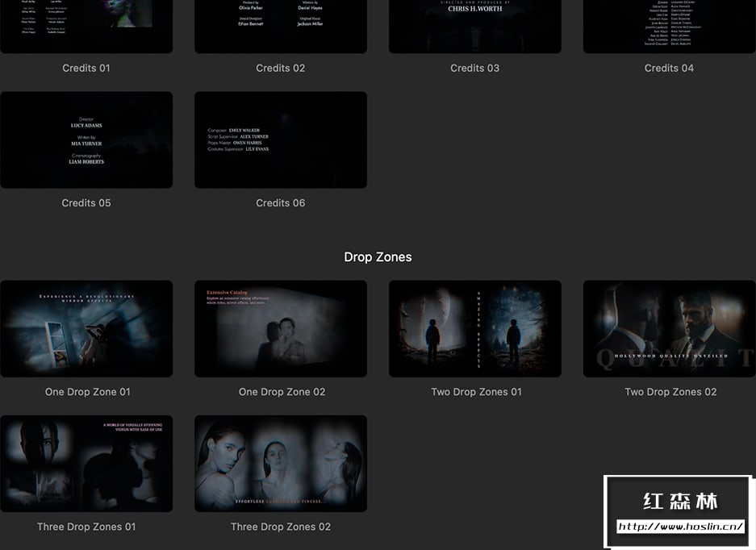Select the Credits 03 thumbnail
756x550 pixels.
[475, 27]
